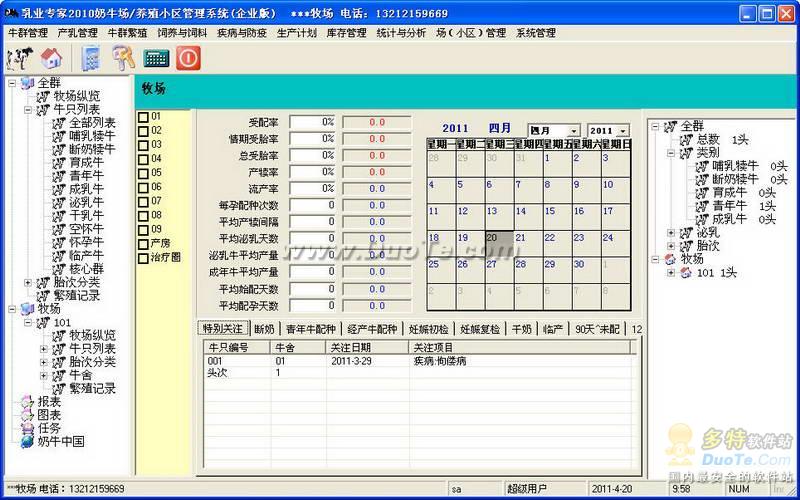Click cow icon beside 牧场纵览 under 全群
The image size is (800, 500).
pos(44,96)
